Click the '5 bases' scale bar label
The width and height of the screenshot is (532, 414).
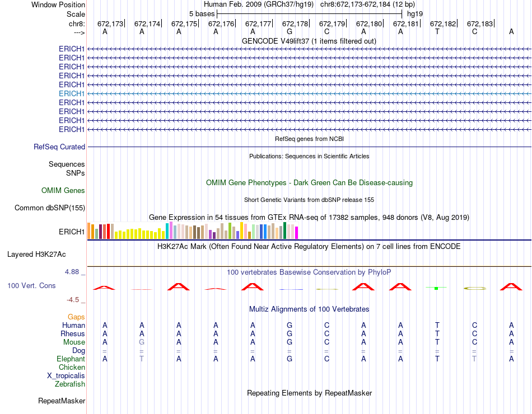pyautogui.click(x=202, y=14)
